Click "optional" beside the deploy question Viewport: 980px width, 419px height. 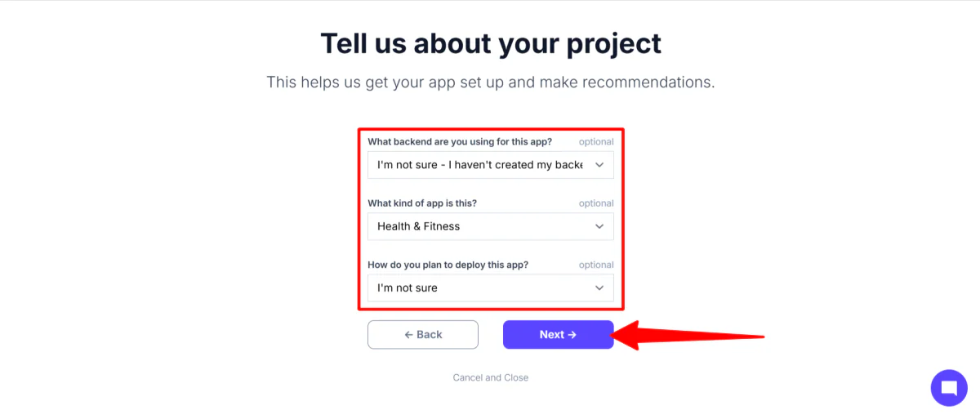pos(596,265)
